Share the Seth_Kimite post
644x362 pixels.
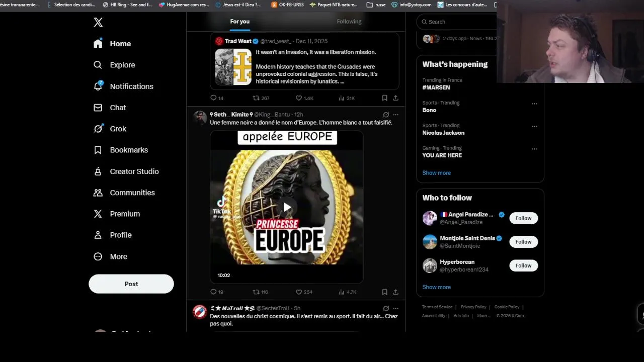pos(395,292)
